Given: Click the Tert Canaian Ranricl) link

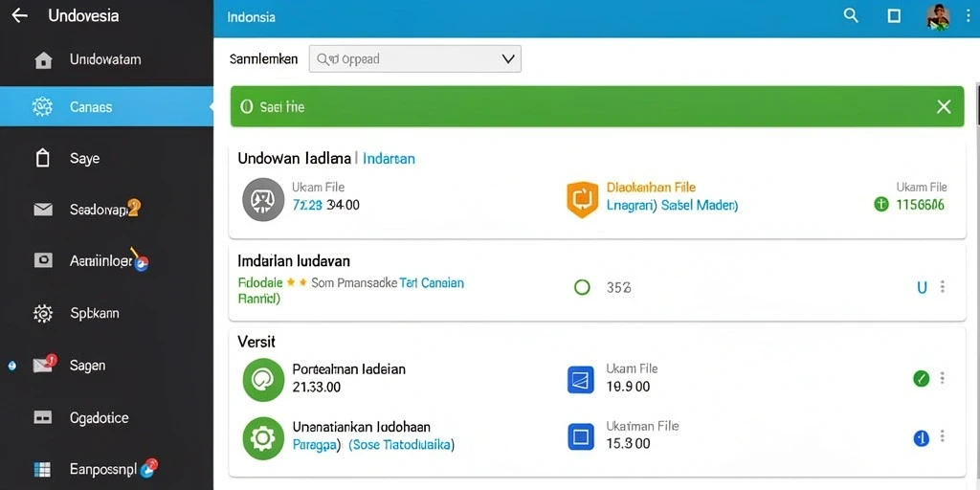Looking at the screenshot, I should [351, 291].
